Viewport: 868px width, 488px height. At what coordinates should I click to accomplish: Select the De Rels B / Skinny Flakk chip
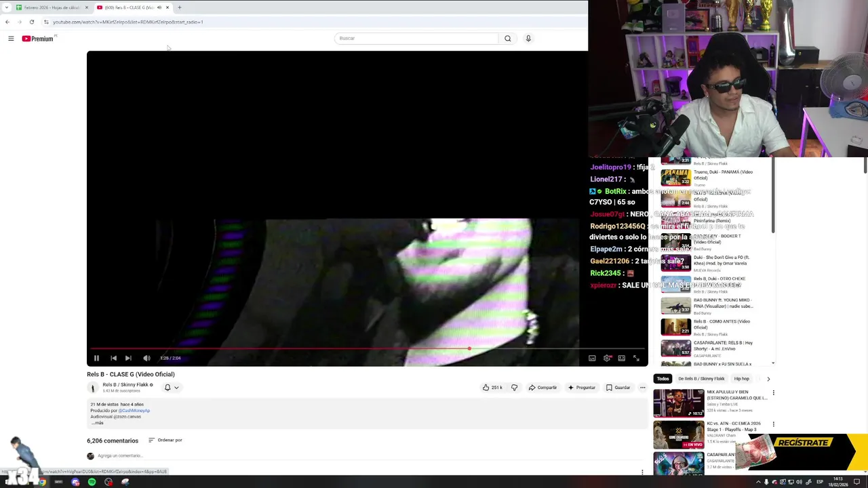(701, 379)
